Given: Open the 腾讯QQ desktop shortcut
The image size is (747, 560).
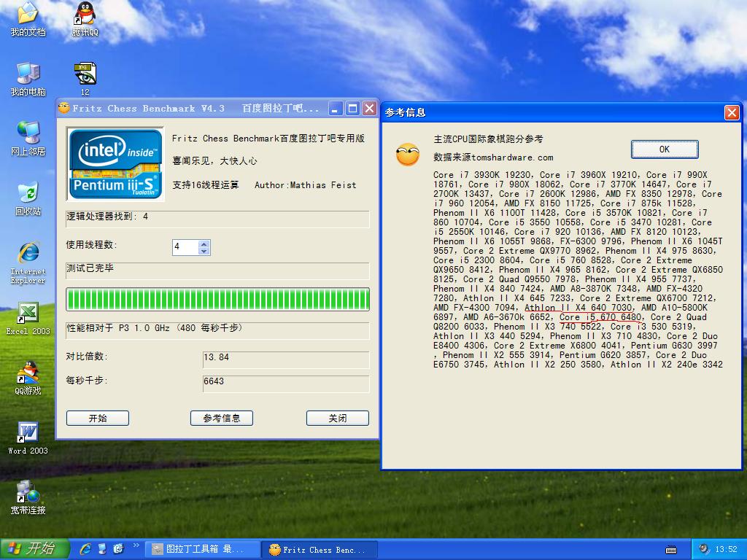Looking at the screenshot, I should (85, 19).
